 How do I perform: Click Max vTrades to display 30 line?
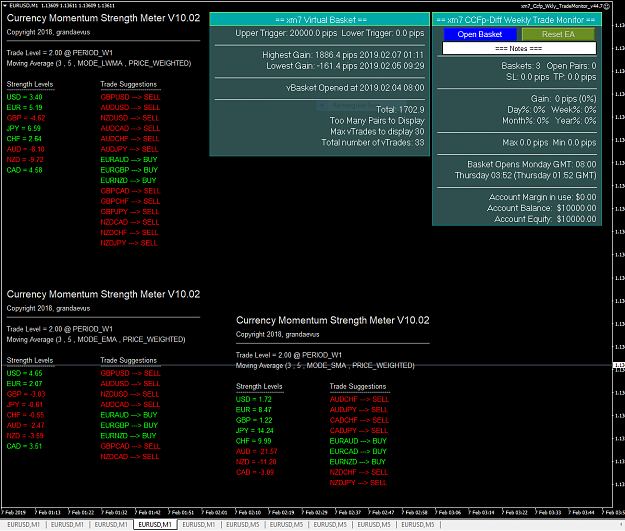(377, 132)
